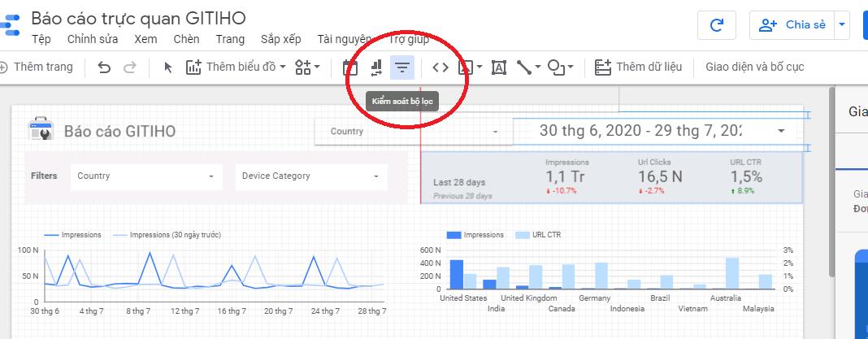The height and width of the screenshot is (339, 868).
Task: Click the image insert icon
Action: pyautogui.click(x=465, y=67)
